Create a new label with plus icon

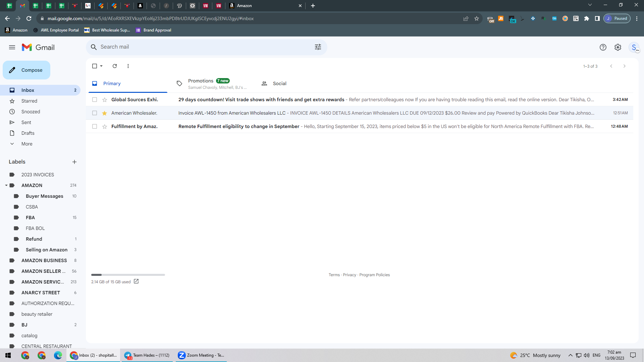coord(74,162)
